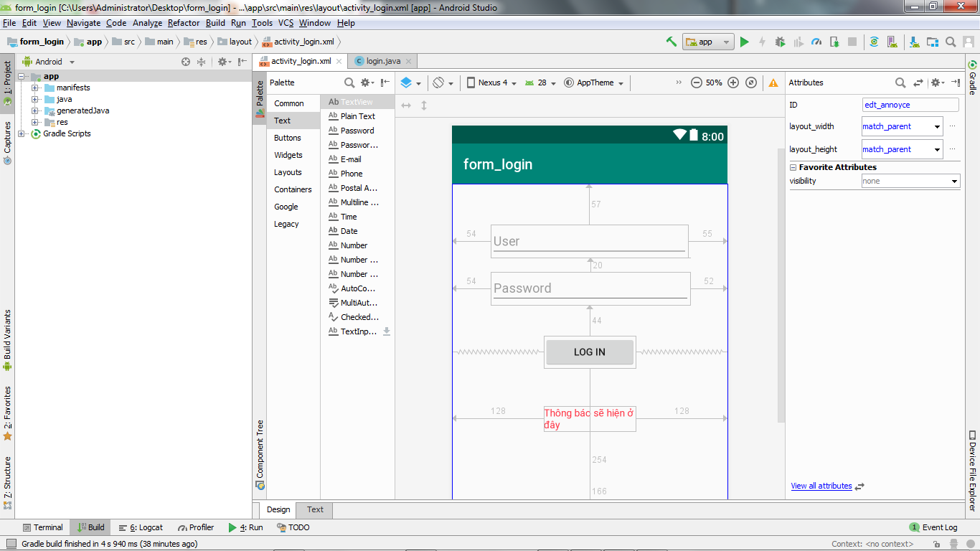
Task: Open the orientation dropdown in the editor
Action: [443, 83]
